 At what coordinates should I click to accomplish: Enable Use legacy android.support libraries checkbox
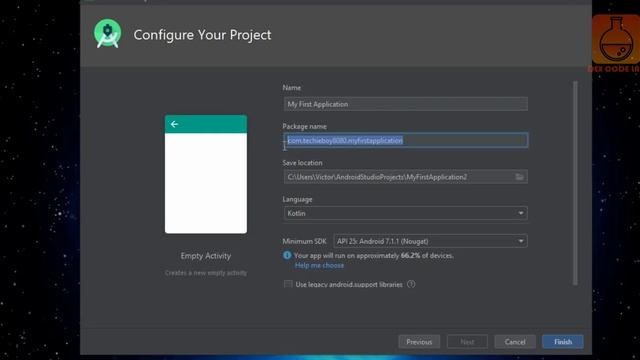288,284
